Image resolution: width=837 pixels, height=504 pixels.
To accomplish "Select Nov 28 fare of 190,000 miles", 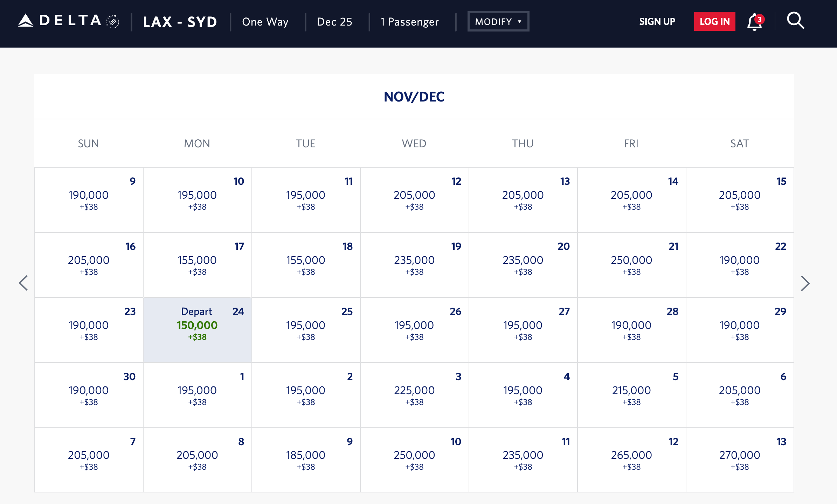I will 632,330.
